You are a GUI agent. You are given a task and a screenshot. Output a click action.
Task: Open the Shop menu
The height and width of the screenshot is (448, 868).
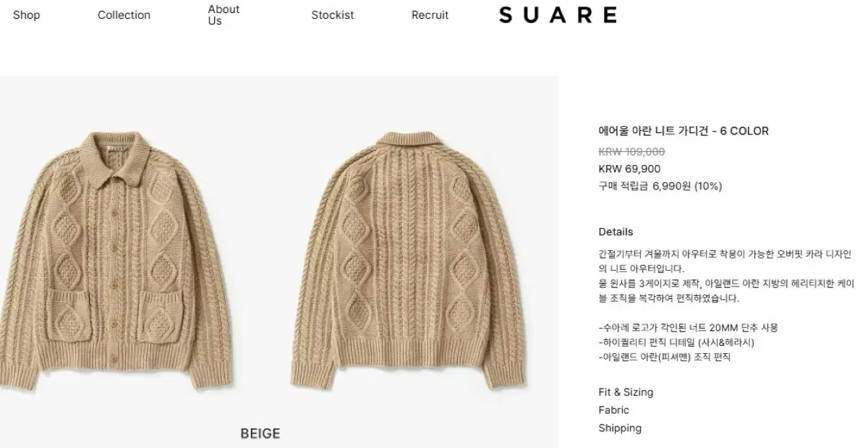point(26,15)
